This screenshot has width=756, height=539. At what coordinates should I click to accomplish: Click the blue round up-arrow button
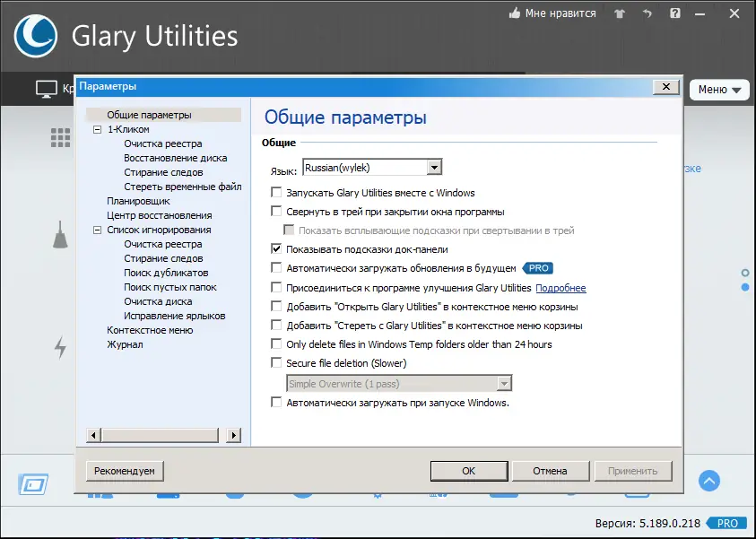[x=709, y=481]
